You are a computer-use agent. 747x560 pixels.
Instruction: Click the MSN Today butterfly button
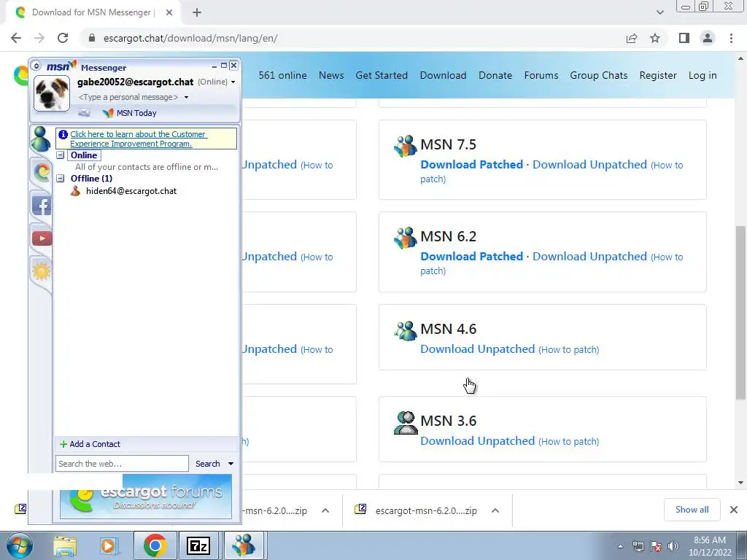coord(130,113)
